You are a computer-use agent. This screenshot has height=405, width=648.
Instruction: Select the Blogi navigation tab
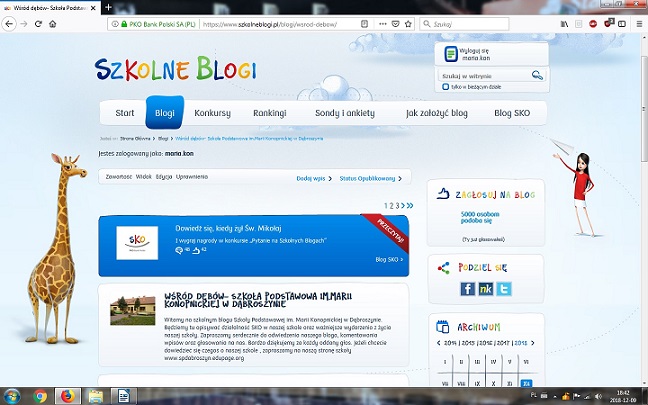(164, 112)
